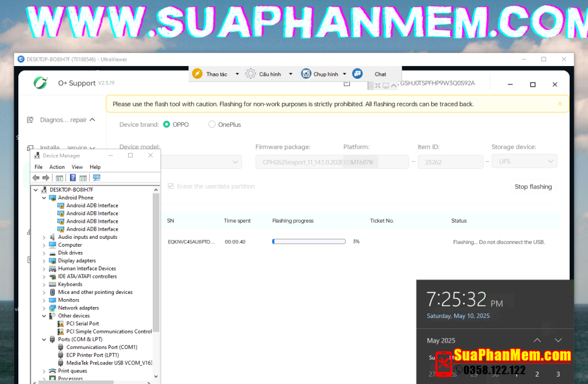Dismiss the yellow flash caution banner

(x=560, y=104)
